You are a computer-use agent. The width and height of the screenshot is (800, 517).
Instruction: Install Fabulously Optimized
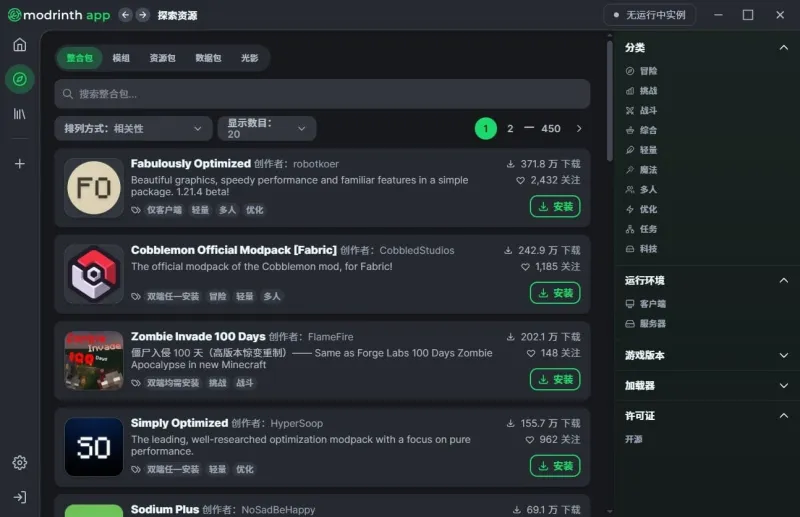(x=555, y=206)
